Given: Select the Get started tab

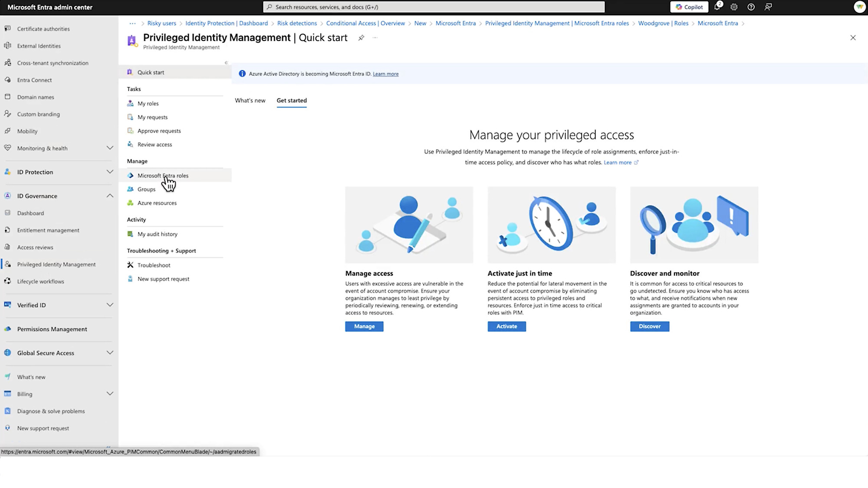Looking at the screenshot, I should click(x=292, y=100).
